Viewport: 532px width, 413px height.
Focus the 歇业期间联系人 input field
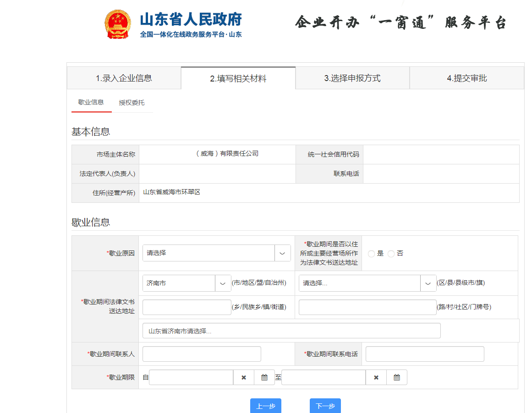coord(202,354)
